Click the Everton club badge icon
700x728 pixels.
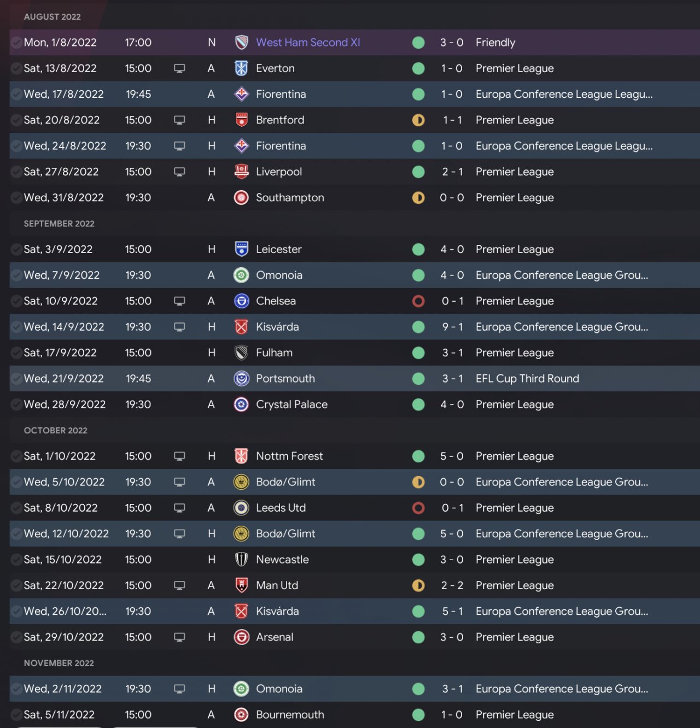tap(241, 68)
